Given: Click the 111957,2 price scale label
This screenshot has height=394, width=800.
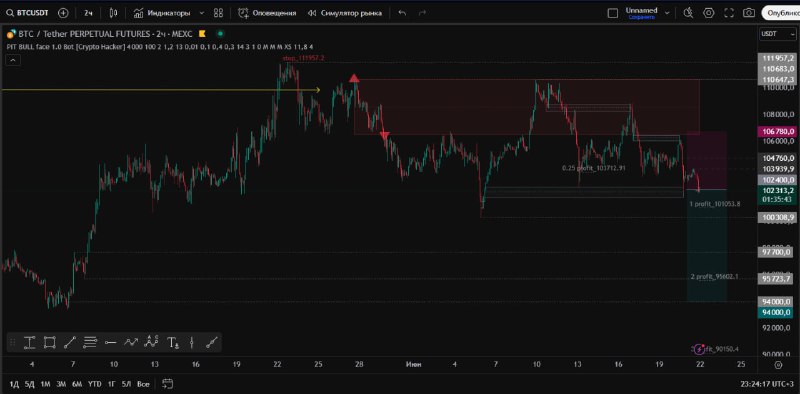Looking at the screenshot, I should pyautogui.click(x=778, y=58).
